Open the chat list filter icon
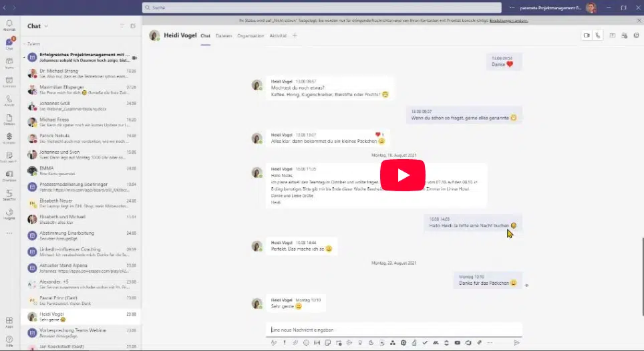This screenshot has width=644, height=351. click(122, 26)
